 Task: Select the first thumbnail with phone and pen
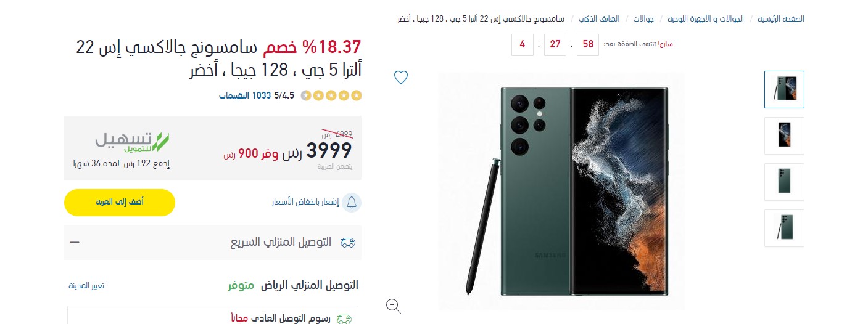click(784, 89)
